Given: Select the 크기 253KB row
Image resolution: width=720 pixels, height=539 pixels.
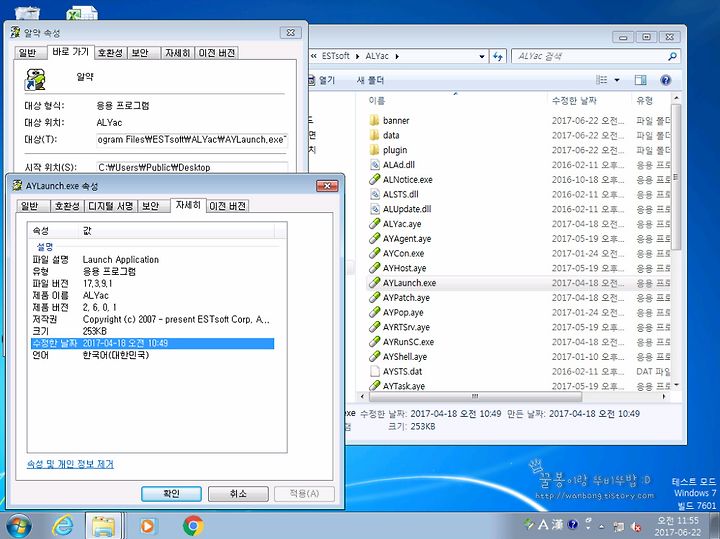Looking at the screenshot, I should click(152, 331).
